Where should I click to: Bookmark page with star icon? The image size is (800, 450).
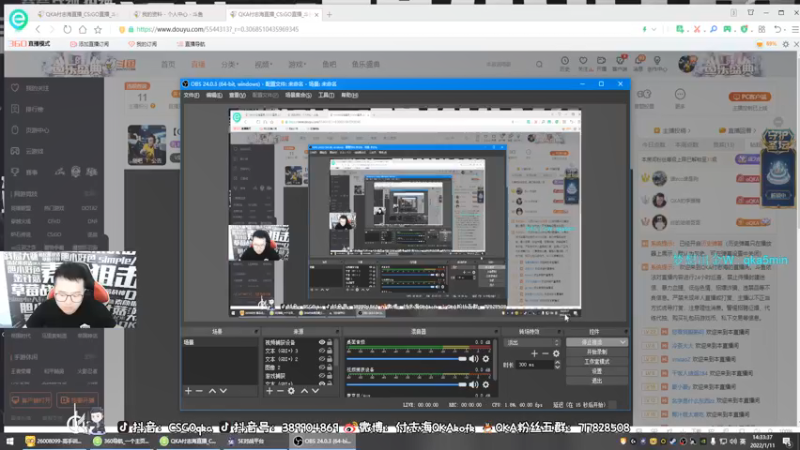coord(98,29)
